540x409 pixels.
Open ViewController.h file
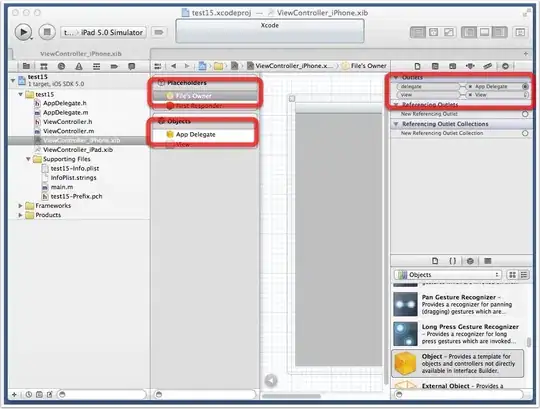[68, 122]
